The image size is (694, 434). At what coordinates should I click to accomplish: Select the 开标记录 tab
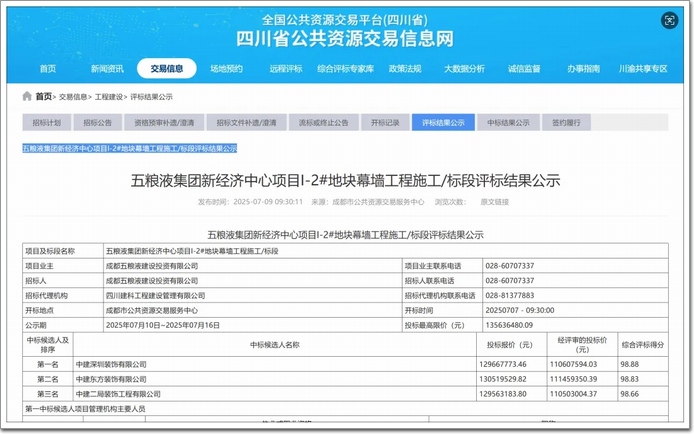click(385, 123)
